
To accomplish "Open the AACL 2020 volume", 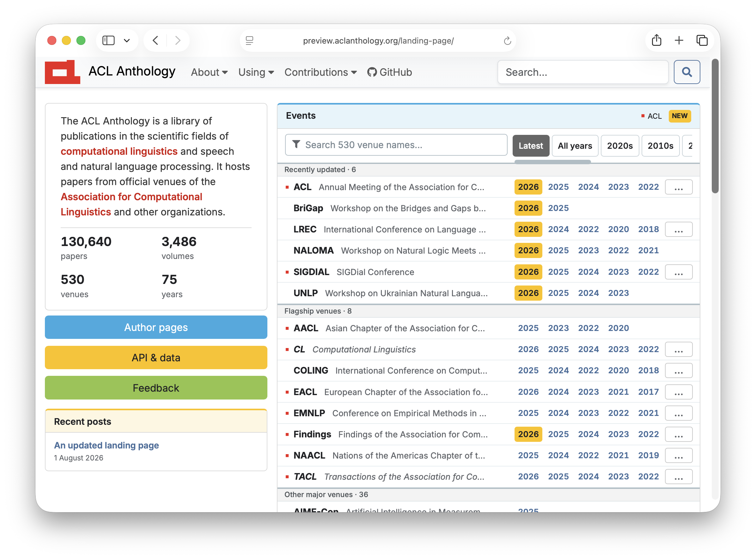I will tap(618, 328).
